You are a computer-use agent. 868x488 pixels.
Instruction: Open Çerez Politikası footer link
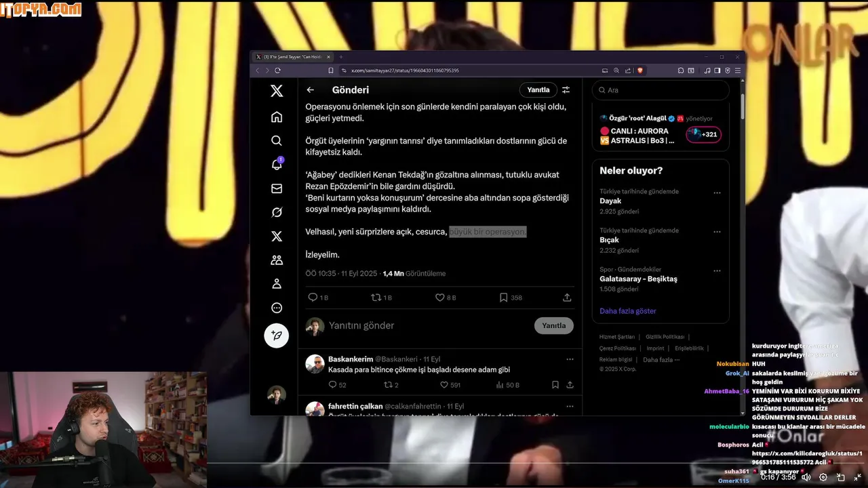(x=618, y=348)
